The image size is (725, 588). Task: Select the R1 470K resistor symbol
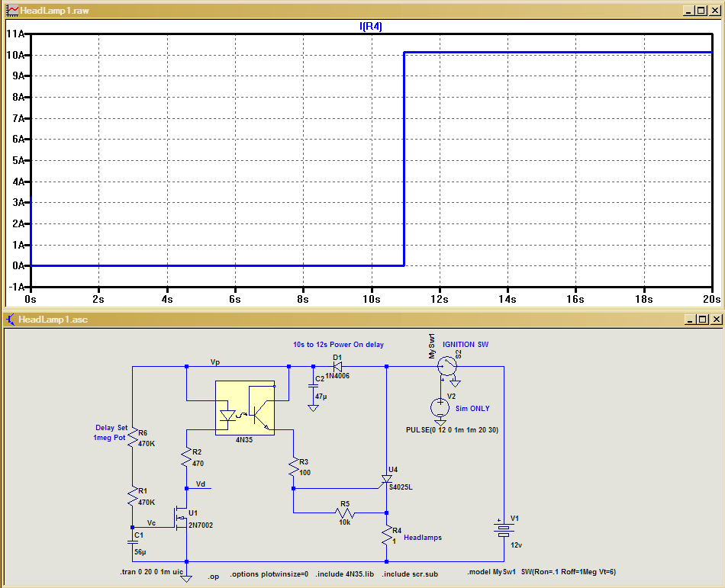click(133, 496)
